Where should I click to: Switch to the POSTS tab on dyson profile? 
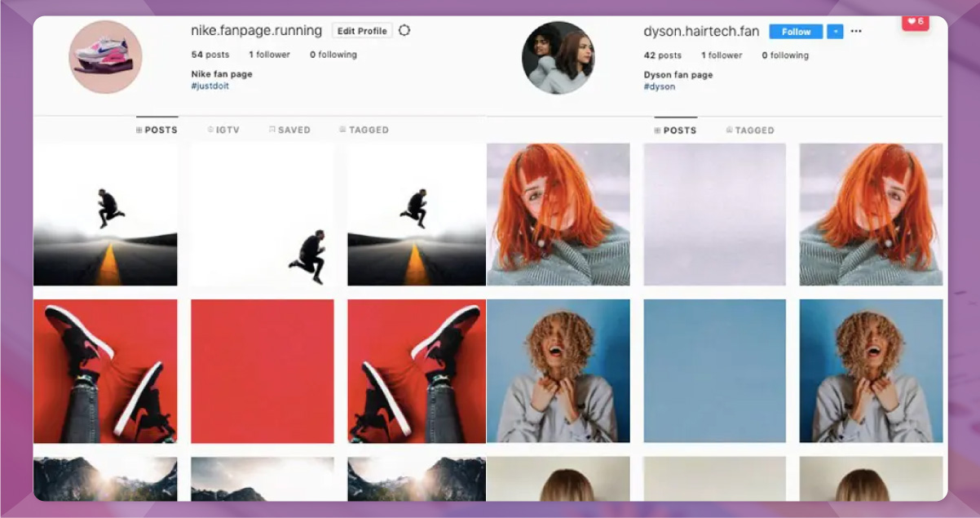click(x=674, y=130)
